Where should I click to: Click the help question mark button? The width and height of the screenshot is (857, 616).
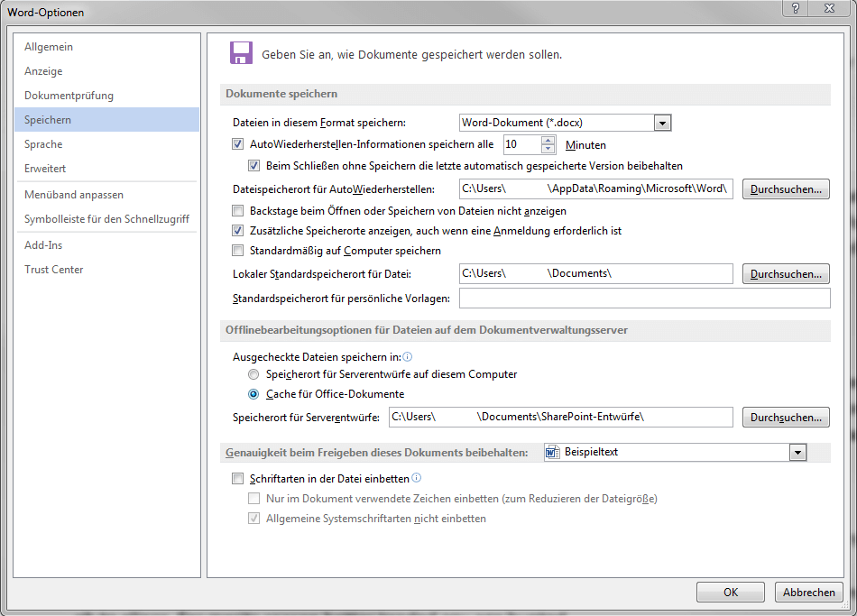(796, 8)
